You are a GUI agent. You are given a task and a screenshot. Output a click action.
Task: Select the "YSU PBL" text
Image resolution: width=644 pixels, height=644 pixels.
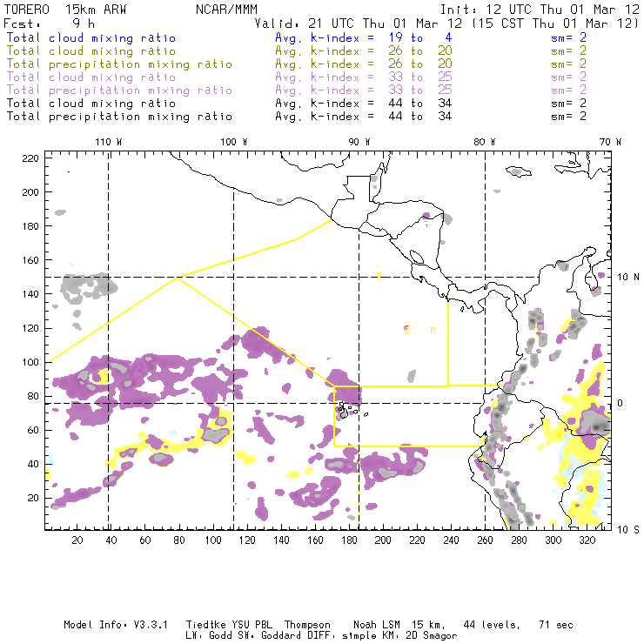[252, 625]
